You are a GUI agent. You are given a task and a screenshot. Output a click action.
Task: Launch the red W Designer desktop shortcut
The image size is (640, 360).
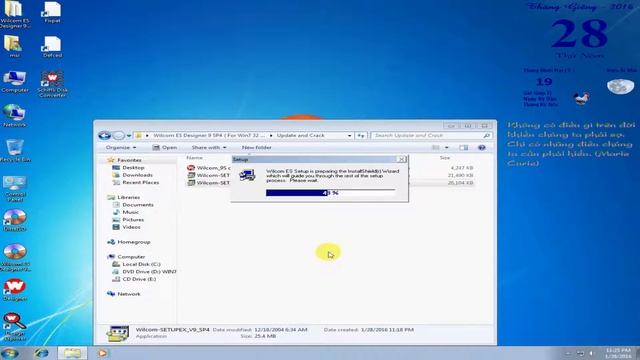click(15, 290)
